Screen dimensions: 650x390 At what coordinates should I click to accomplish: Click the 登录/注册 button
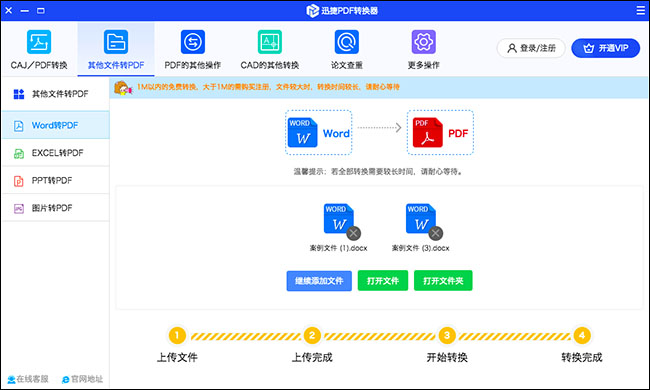(x=531, y=48)
